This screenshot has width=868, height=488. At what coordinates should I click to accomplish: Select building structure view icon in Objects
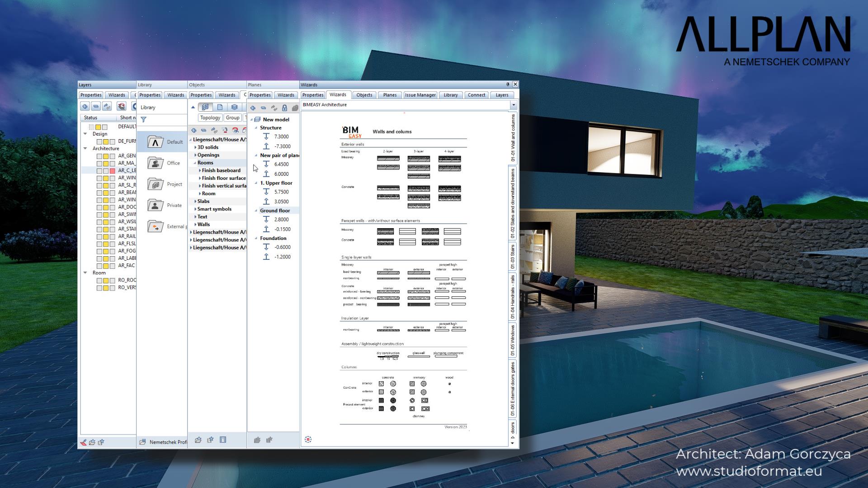(x=205, y=107)
